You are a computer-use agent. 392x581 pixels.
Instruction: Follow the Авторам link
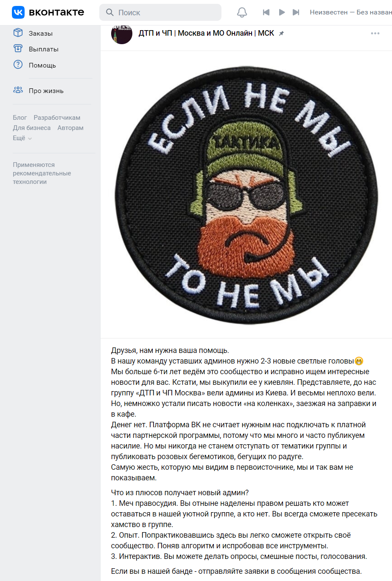coord(70,128)
